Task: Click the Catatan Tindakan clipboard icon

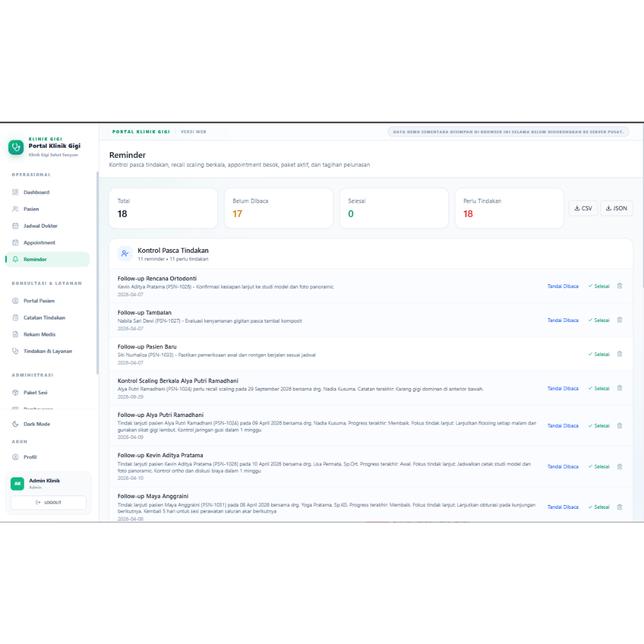Action: [15, 318]
